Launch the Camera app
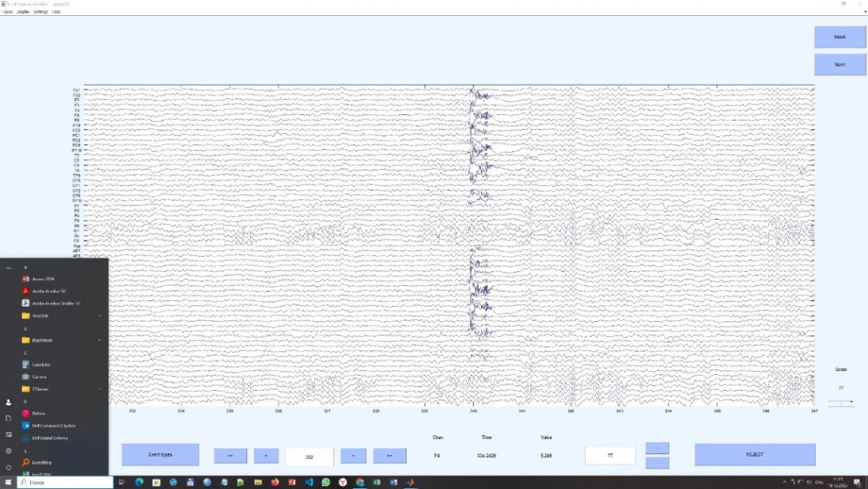 coord(40,377)
